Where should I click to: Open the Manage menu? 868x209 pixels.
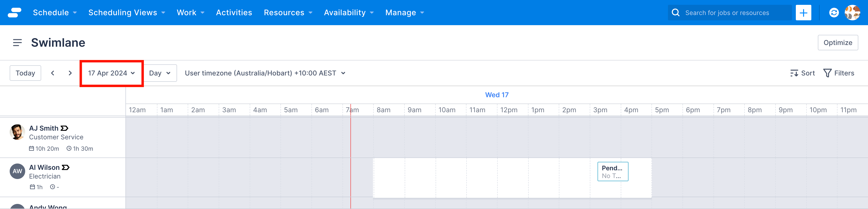pyautogui.click(x=405, y=12)
